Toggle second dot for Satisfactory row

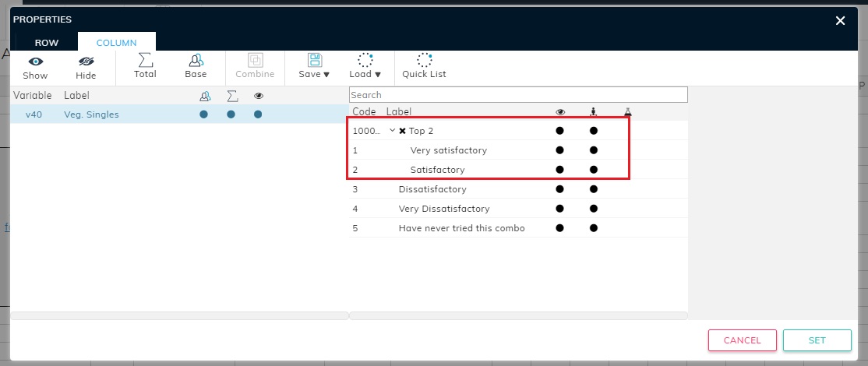tap(594, 169)
